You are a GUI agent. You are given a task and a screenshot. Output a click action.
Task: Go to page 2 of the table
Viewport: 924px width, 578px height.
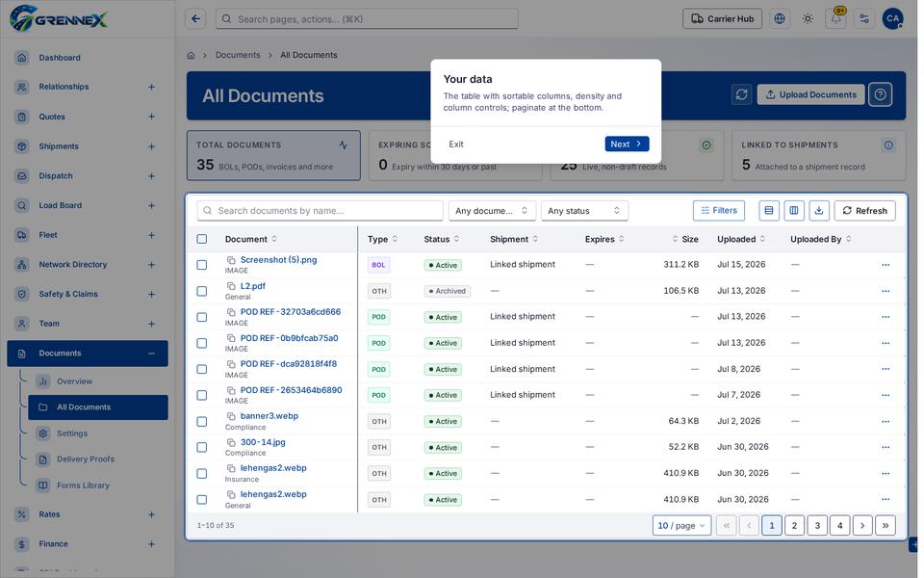click(794, 526)
